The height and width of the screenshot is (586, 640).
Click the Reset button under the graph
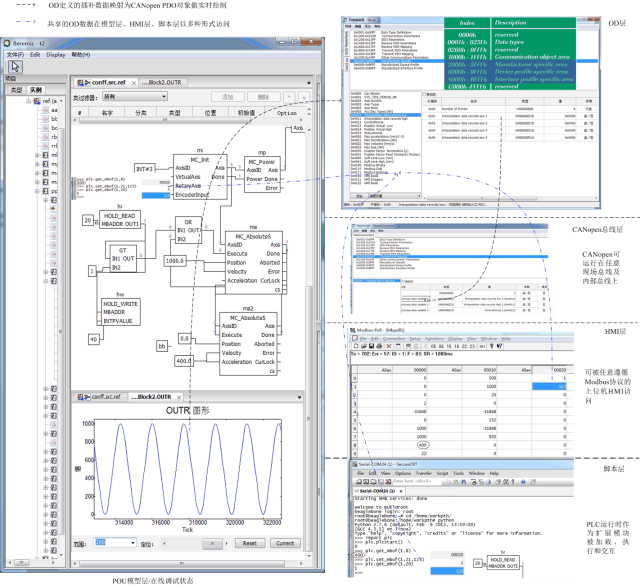point(249,543)
